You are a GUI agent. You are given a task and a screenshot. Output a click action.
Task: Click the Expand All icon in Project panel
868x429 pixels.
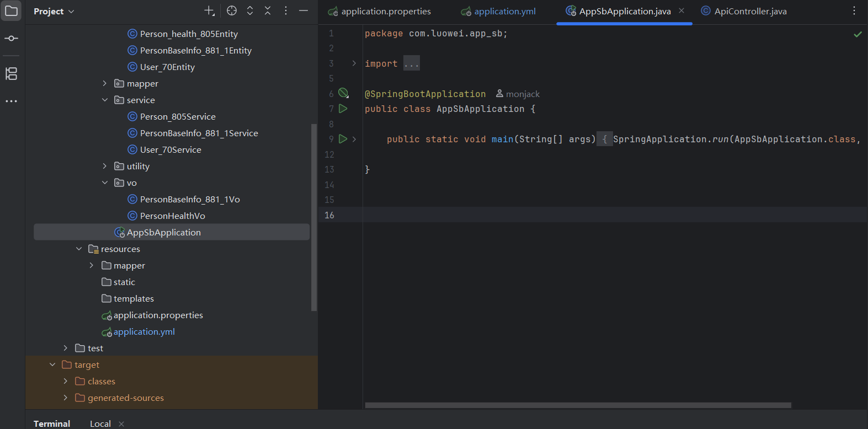[x=250, y=11]
